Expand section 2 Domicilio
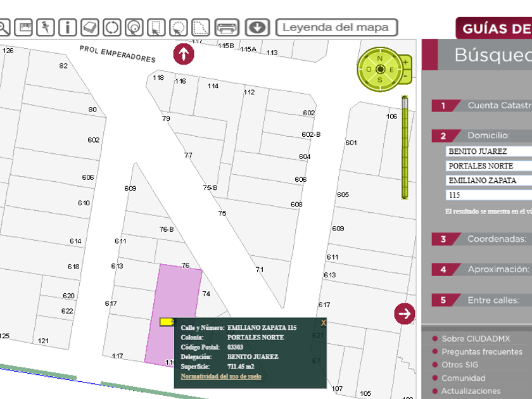Viewport: 532px width, 399px height. coord(482,136)
